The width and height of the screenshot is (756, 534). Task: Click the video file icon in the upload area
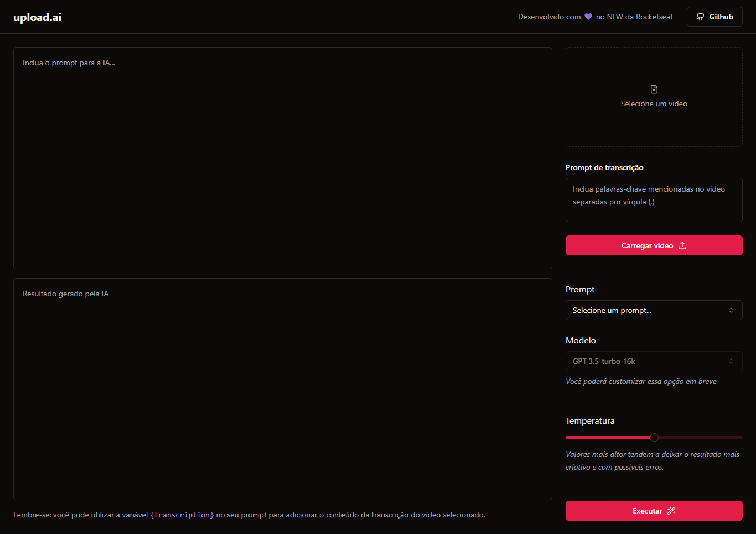pos(654,89)
